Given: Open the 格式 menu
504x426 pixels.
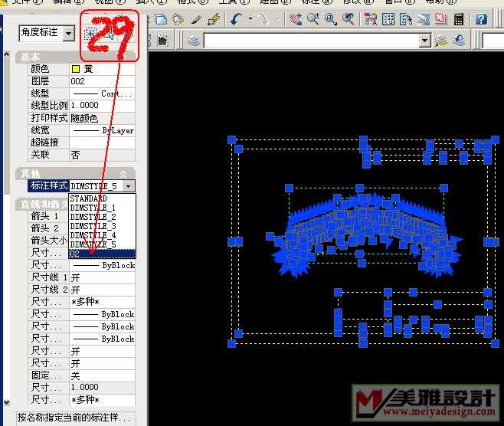Looking at the screenshot, I should (193, 2).
